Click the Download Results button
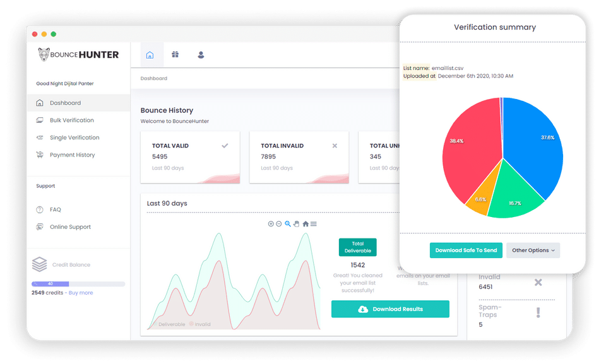The image size is (606, 364). (390, 309)
